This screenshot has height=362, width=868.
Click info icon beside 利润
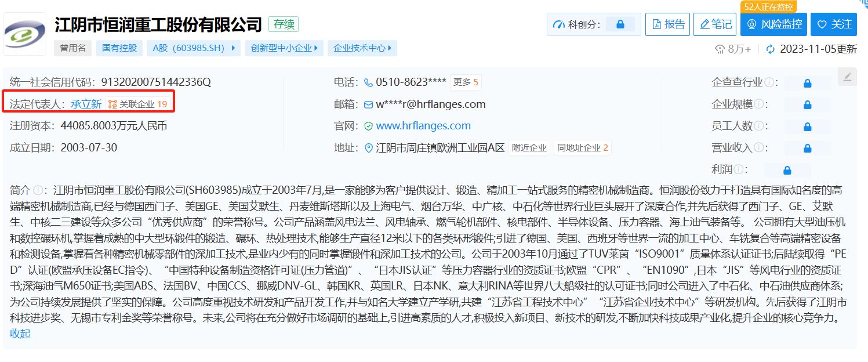(x=738, y=169)
